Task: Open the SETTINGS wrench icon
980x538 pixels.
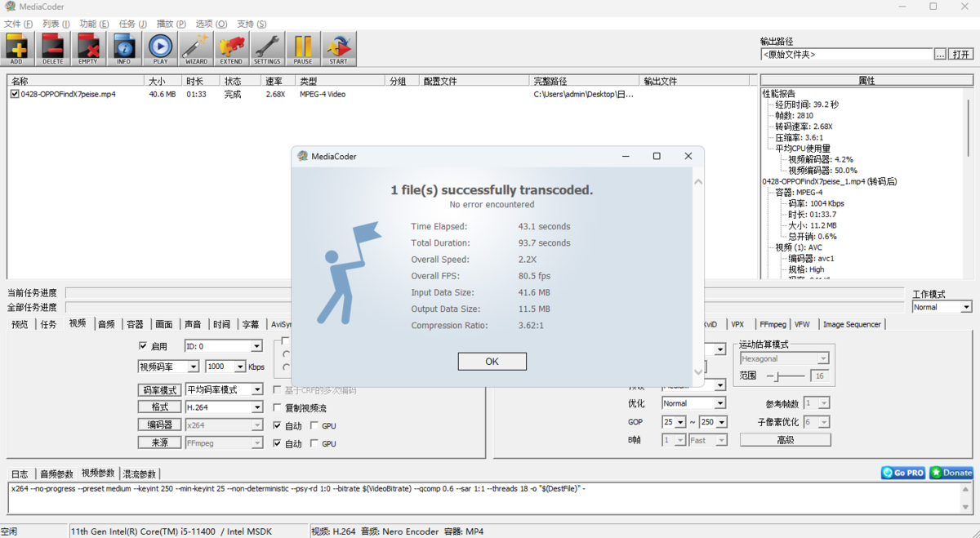Action: coord(267,48)
